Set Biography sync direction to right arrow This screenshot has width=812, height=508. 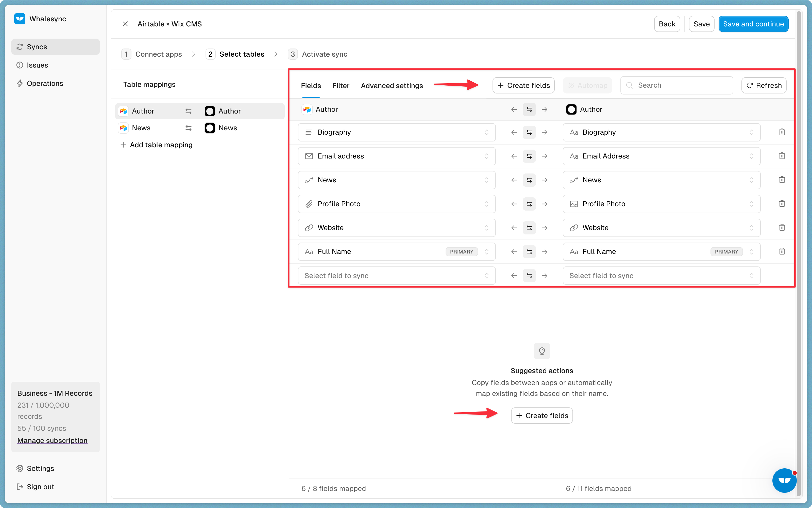545,132
